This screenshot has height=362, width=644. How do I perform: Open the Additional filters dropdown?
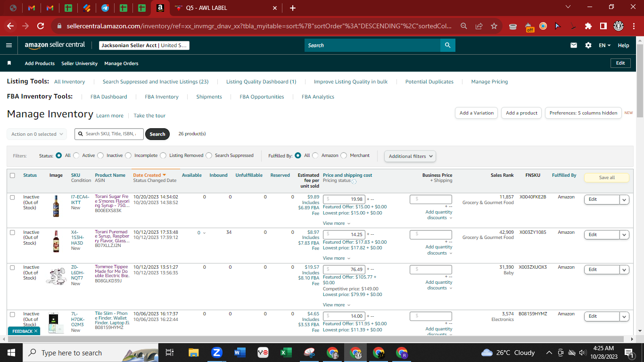410,156
